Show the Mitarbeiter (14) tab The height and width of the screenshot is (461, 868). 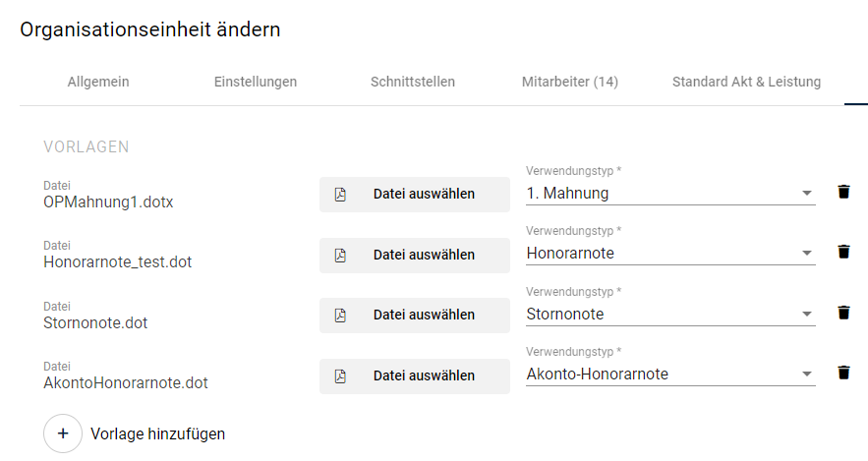(569, 82)
